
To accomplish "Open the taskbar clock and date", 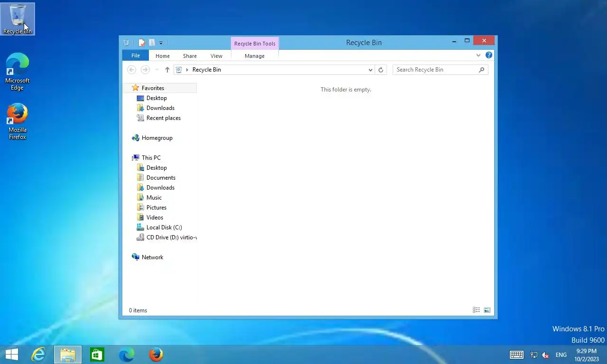I will coord(587,355).
